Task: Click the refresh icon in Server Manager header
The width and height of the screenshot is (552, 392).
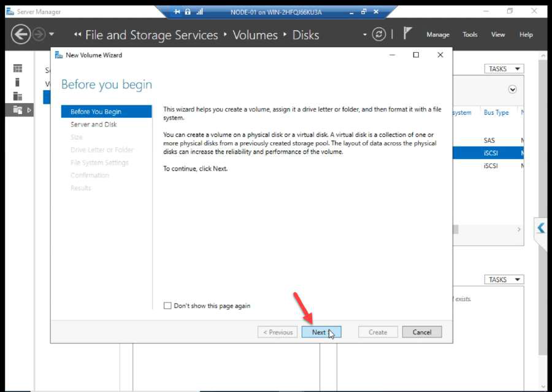Action: click(x=379, y=34)
